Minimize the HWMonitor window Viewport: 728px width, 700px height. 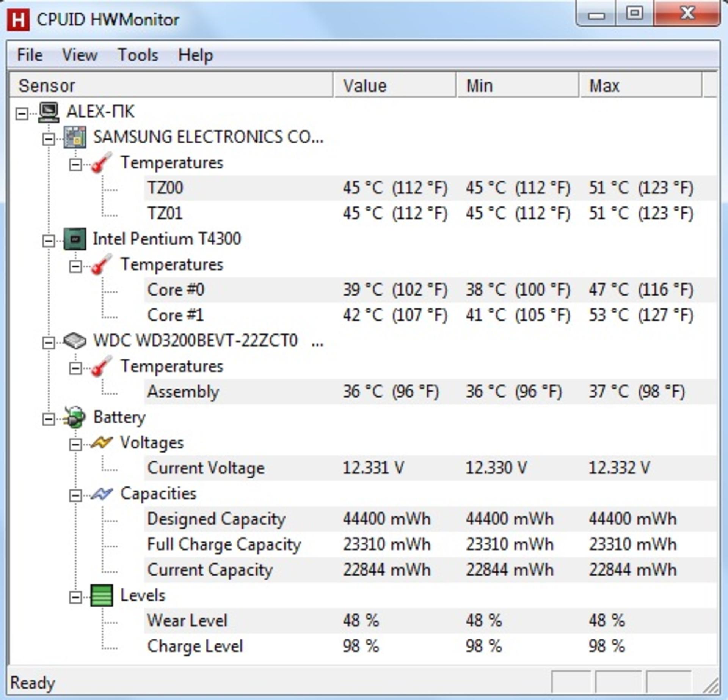596,14
